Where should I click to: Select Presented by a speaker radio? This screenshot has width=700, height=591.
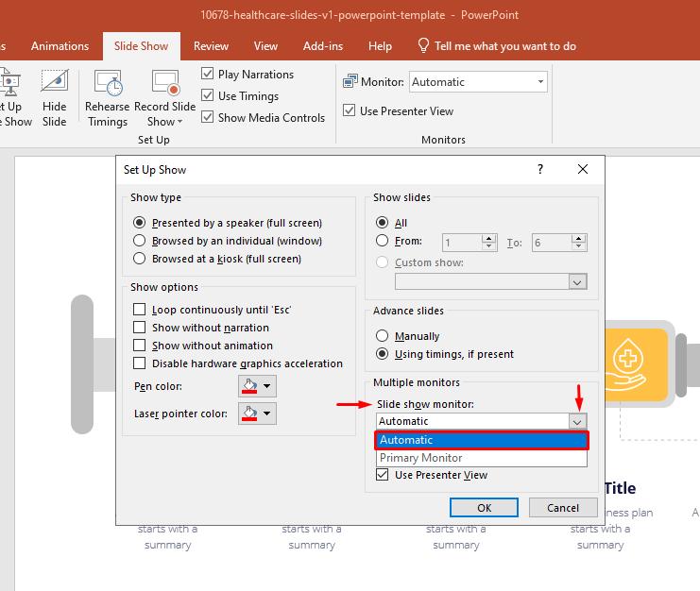(139, 222)
